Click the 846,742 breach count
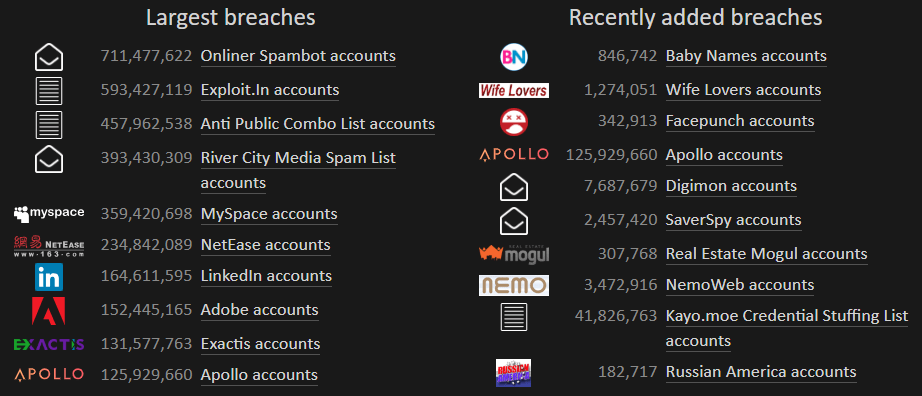This screenshot has height=396, width=922. pos(627,56)
